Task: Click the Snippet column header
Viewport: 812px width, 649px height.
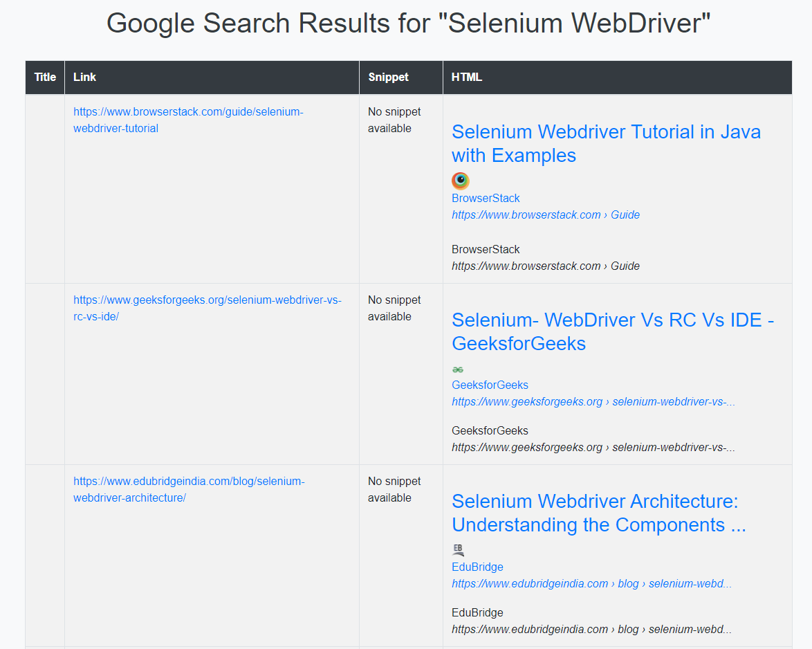Action: point(389,77)
